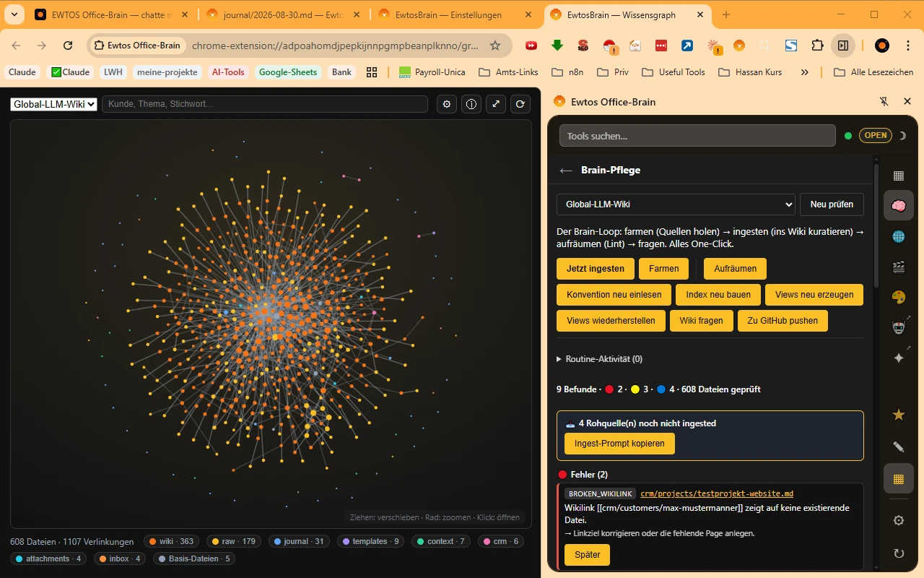This screenshot has height=578, width=924.
Task: Open the globe icon in sidebar rail
Action: 899,236
